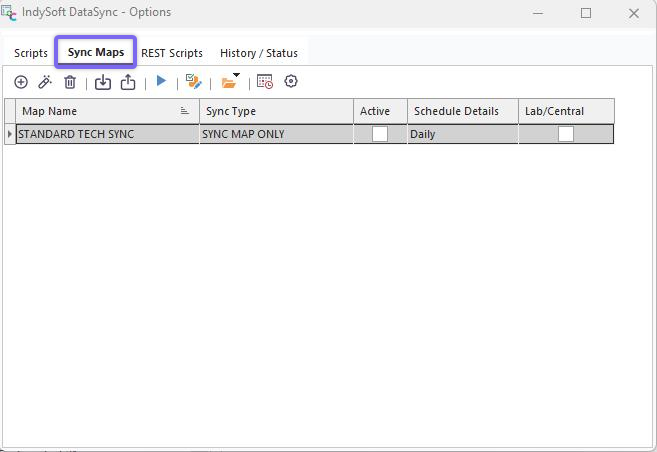The width and height of the screenshot is (657, 452).
Task: Open the schedule calendar clock icon
Action: tap(265, 83)
